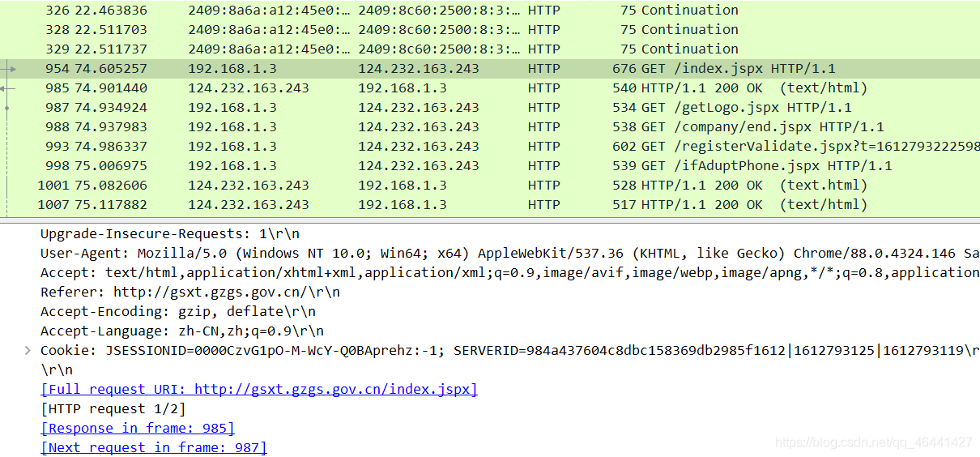Follow Next request in frame: 987 link
980x457 pixels.
[154, 448]
